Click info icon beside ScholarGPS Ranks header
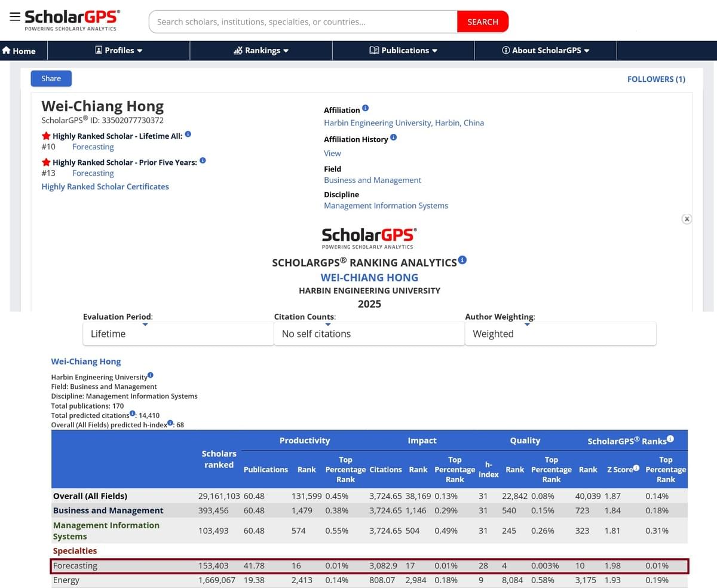The width and height of the screenshot is (717, 588). pos(670,439)
